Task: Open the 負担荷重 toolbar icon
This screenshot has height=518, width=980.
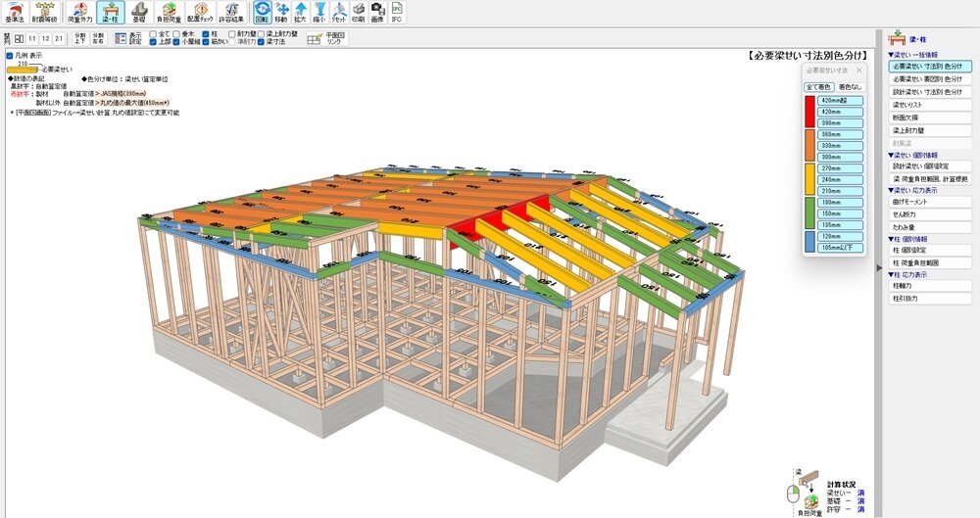Action: (x=169, y=12)
